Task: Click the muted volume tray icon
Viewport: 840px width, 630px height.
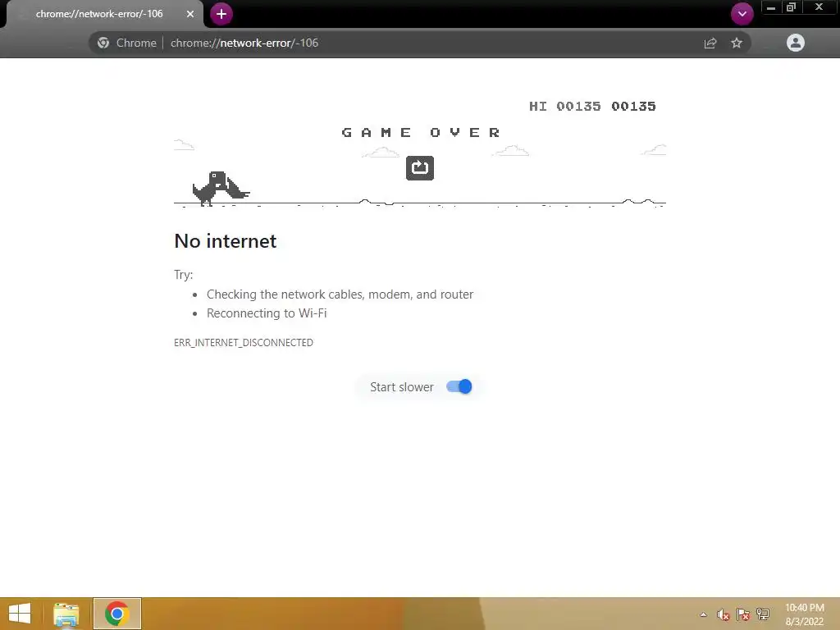Action: coord(724,614)
